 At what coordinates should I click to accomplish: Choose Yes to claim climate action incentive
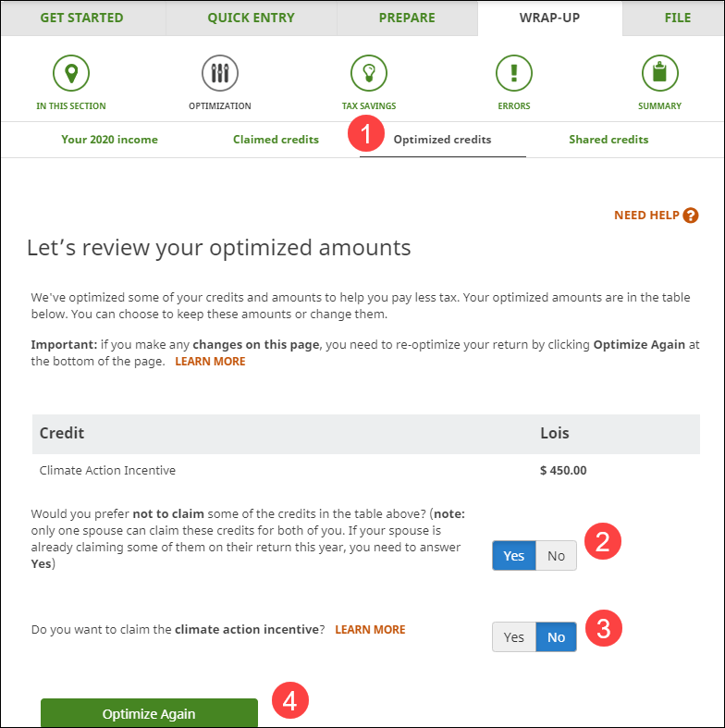514,637
